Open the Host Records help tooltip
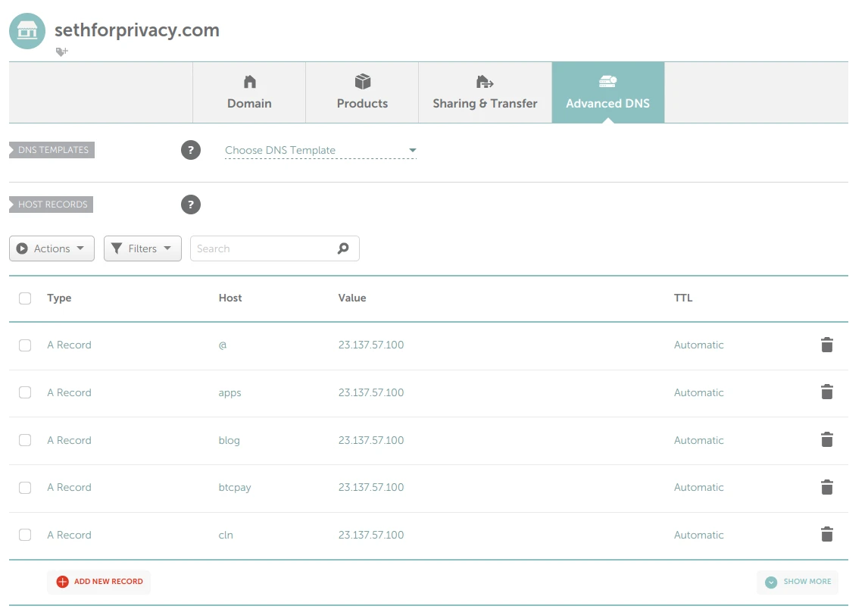 [x=190, y=205]
